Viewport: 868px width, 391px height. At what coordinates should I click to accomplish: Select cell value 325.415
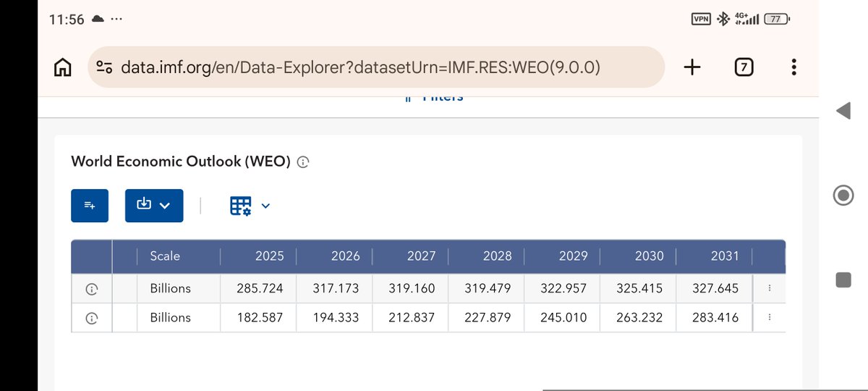pos(639,288)
